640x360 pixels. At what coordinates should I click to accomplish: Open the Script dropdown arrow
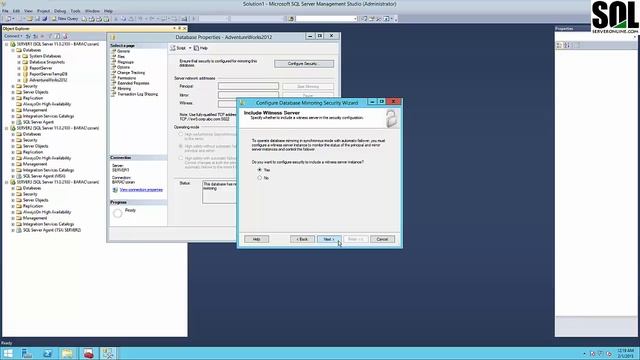(190, 48)
